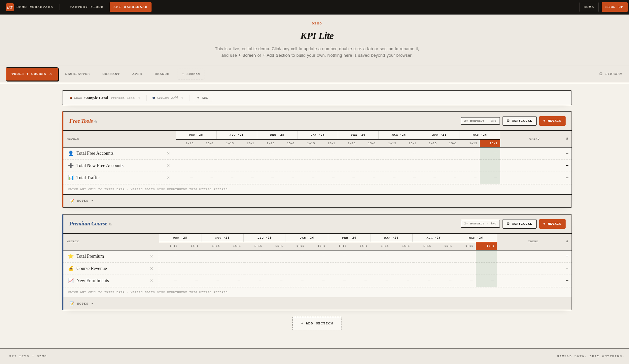Click Total Free Accounts person icon

point(71,153)
